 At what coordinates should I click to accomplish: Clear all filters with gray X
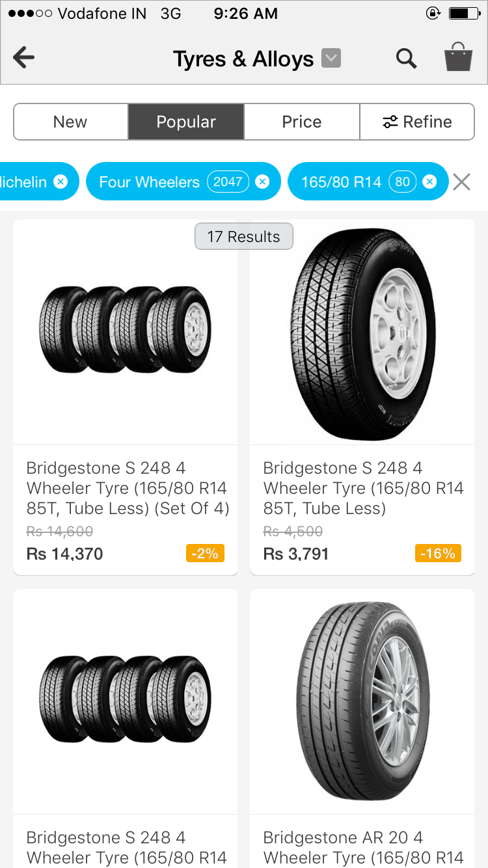[x=461, y=182]
